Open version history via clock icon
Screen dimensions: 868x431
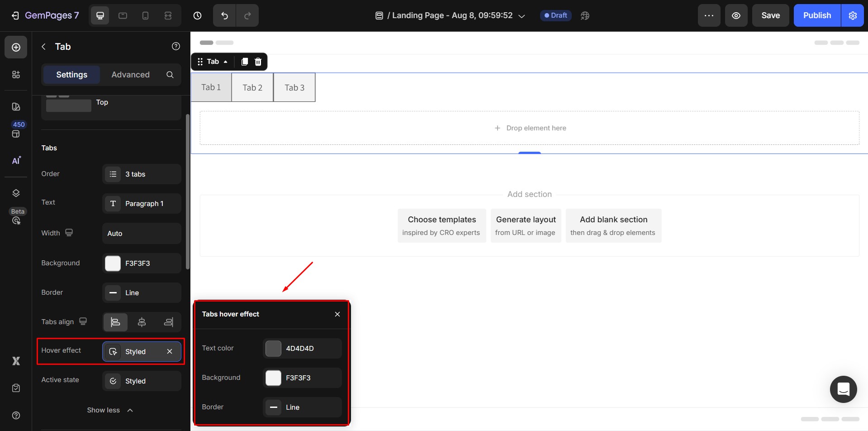click(197, 15)
